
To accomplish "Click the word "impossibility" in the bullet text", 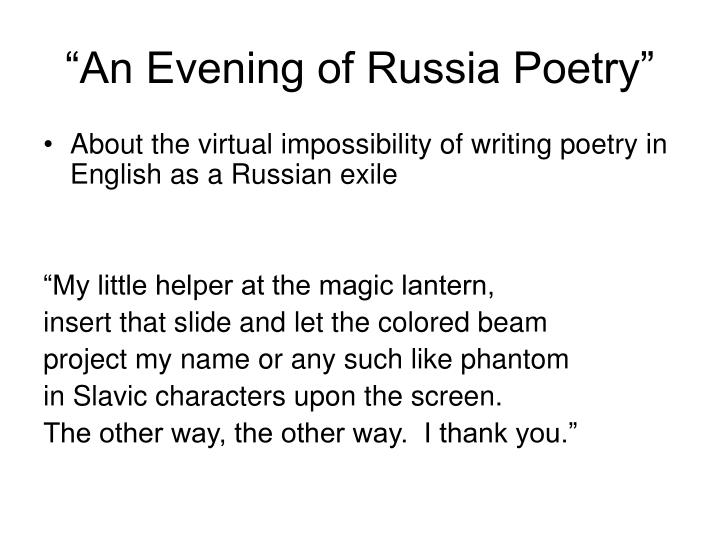I will point(356,145).
